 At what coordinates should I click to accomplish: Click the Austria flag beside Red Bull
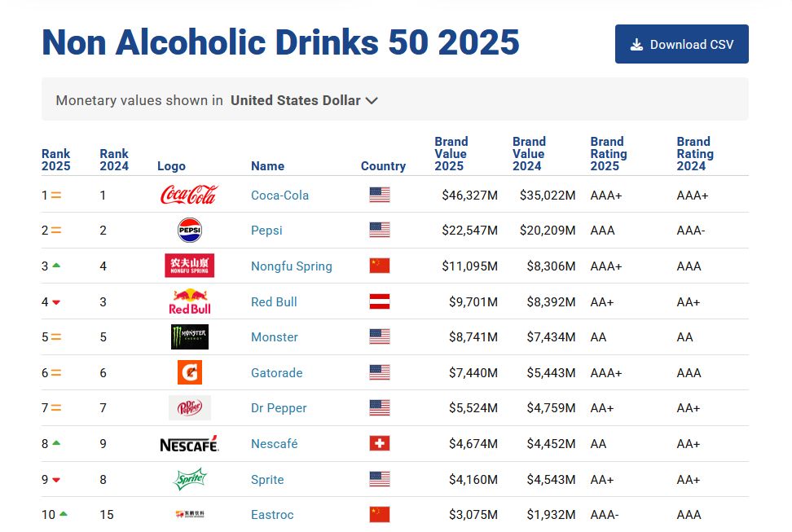379,301
